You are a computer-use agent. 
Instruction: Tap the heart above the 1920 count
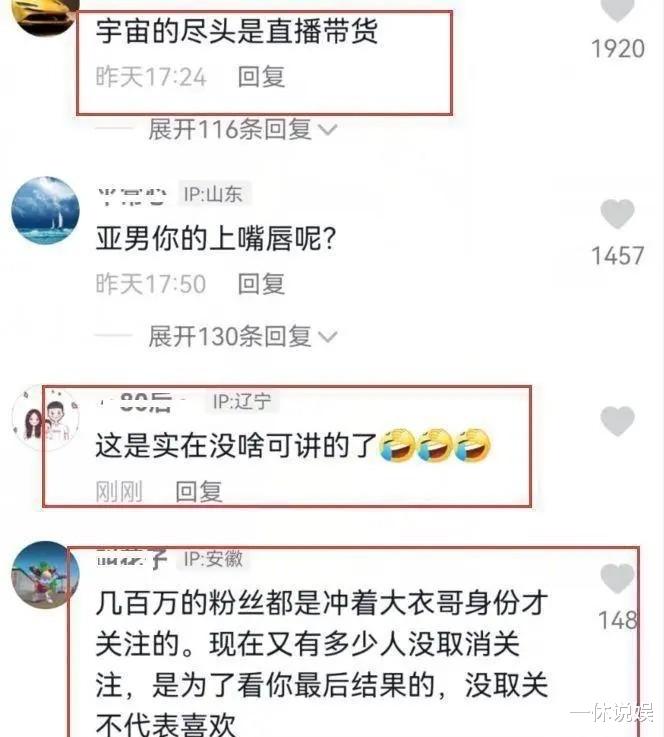click(x=617, y=9)
